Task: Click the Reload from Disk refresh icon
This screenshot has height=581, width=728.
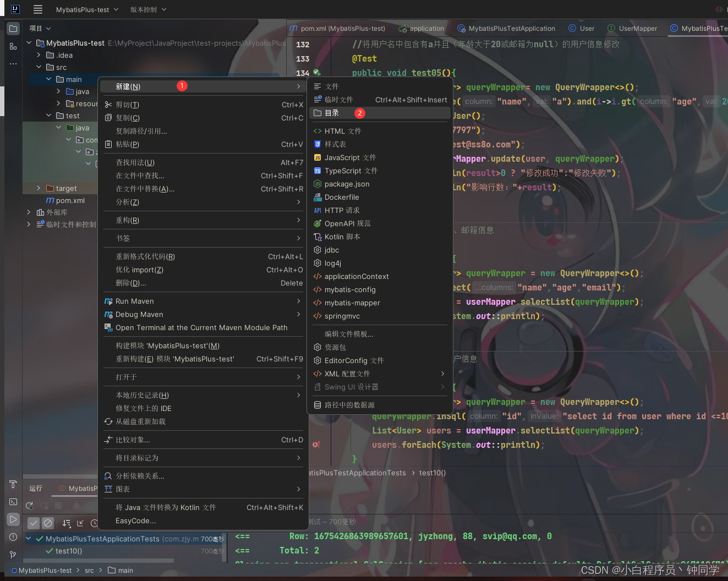Action: (108, 421)
